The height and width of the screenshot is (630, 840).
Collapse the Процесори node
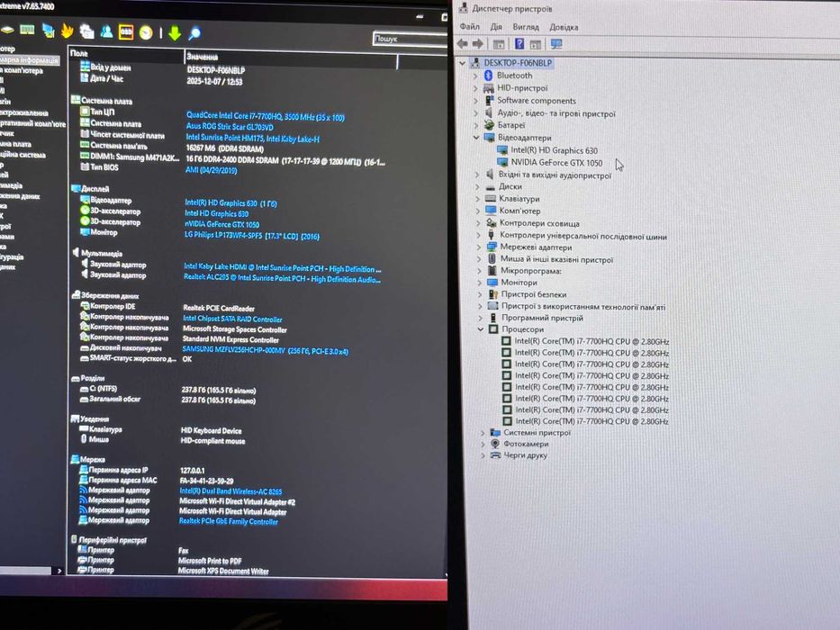[481, 328]
